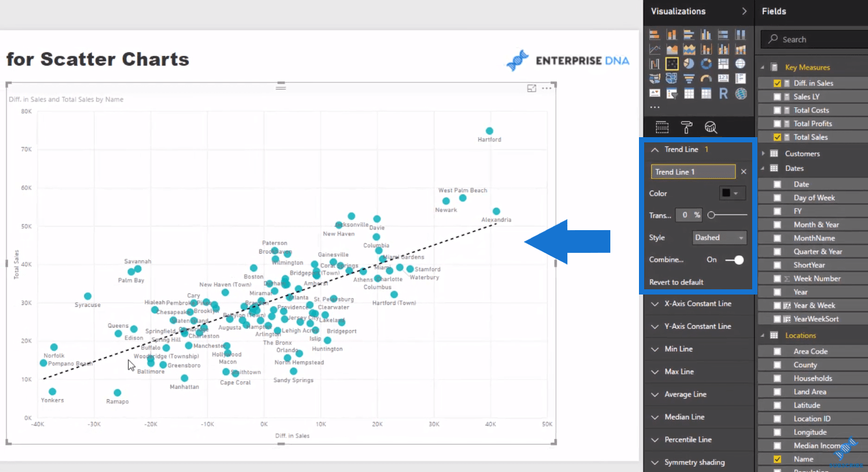Collapse the Trend Line section

coord(655,150)
